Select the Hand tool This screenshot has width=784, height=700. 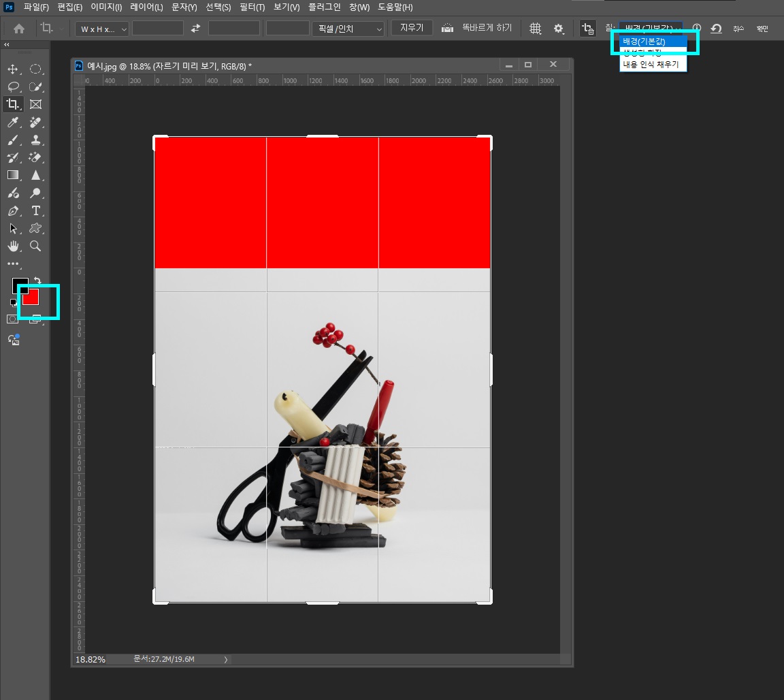pyautogui.click(x=13, y=246)
